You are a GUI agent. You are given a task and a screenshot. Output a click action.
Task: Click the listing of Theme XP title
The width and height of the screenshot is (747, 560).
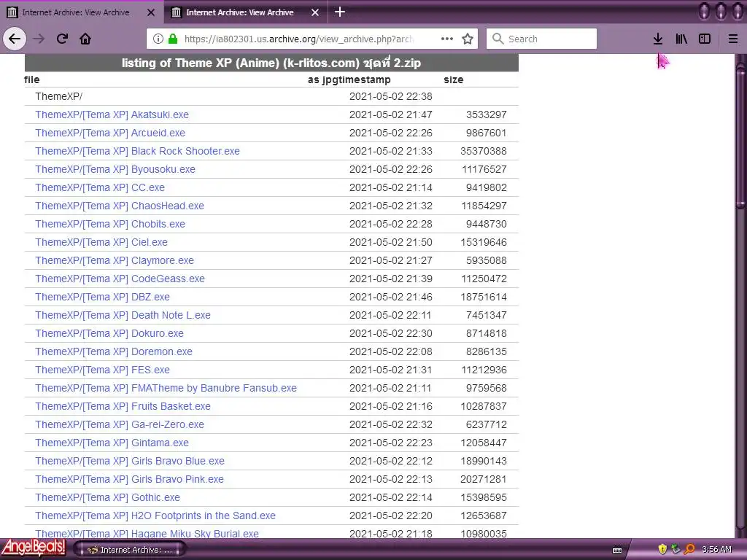[271, 63]
